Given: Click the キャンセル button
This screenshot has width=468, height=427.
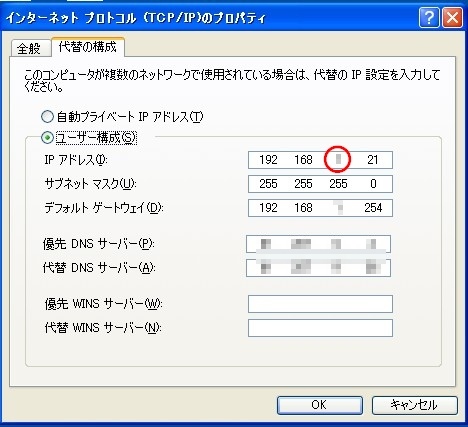Looking at the screenshot, I should point(415,405).
